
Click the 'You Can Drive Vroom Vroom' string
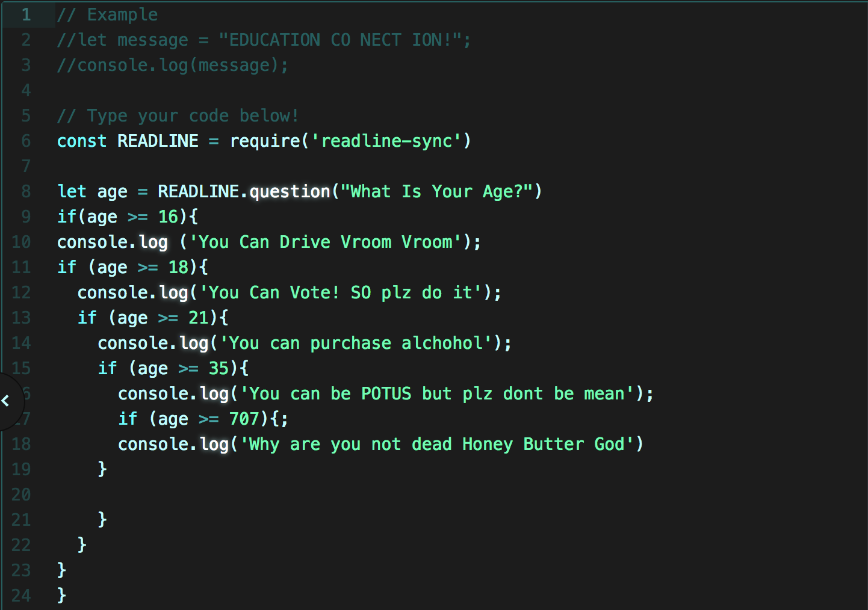coord(325,242)
